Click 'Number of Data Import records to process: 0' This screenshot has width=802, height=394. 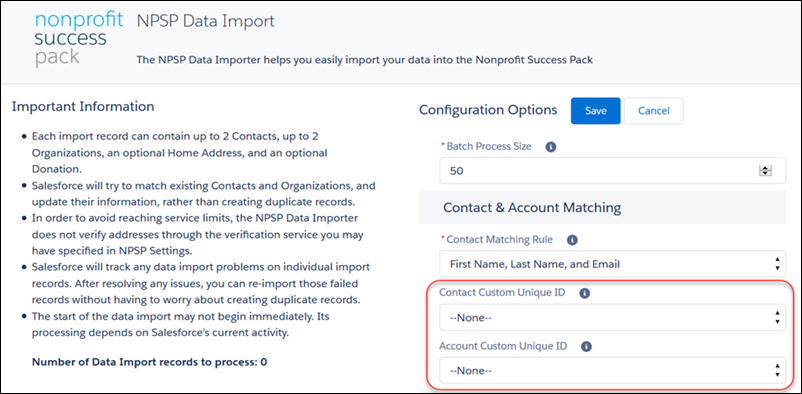point(149,362)
